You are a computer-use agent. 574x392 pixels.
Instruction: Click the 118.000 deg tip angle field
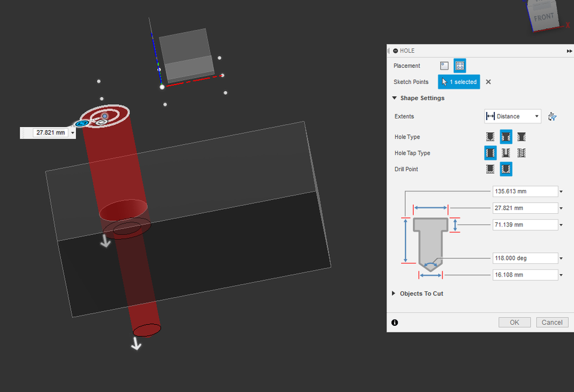tap(525, 258)
